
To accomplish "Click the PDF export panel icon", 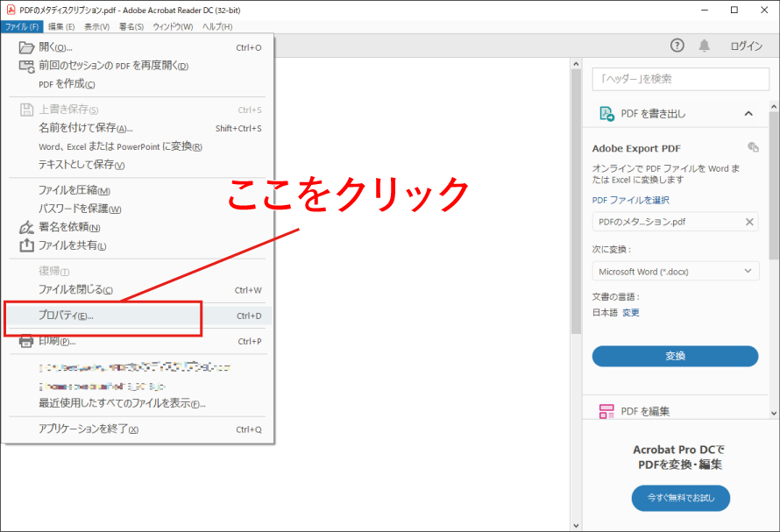I will [x=606, y=114].
